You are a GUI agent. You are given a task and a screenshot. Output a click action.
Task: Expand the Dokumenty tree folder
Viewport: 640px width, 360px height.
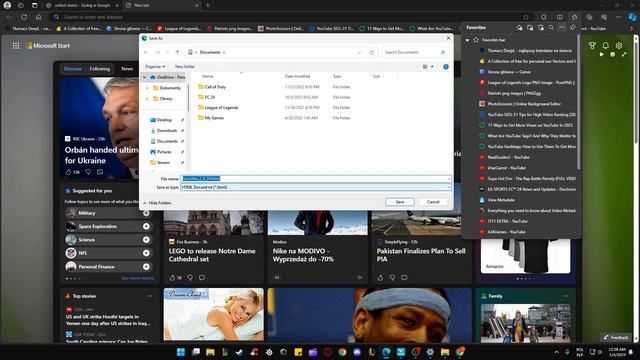[147, 88]
